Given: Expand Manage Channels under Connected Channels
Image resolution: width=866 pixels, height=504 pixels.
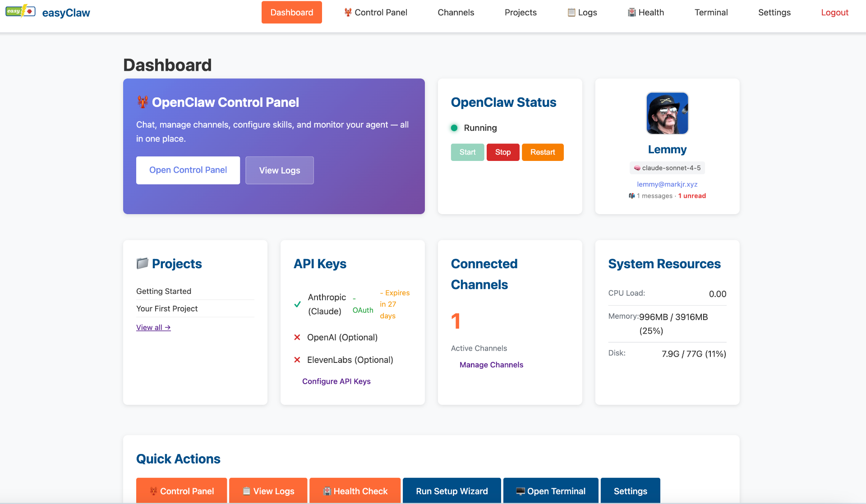Looking at the screenshot, I should [491, 364].
